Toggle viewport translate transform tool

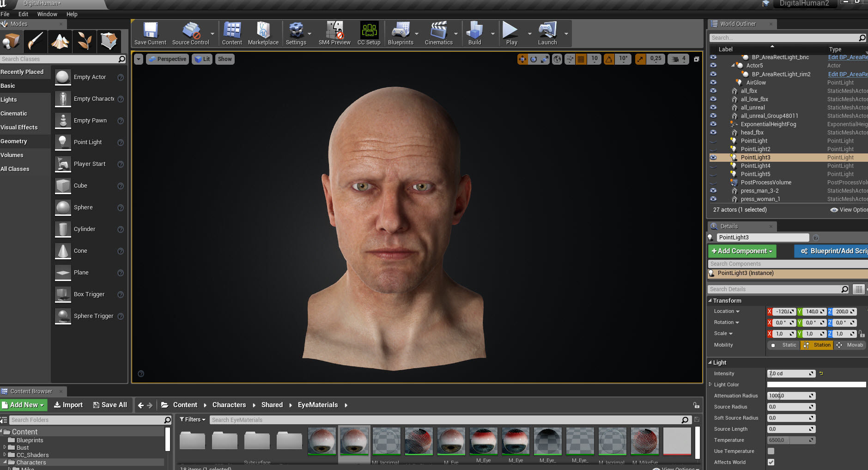point(522,59)
